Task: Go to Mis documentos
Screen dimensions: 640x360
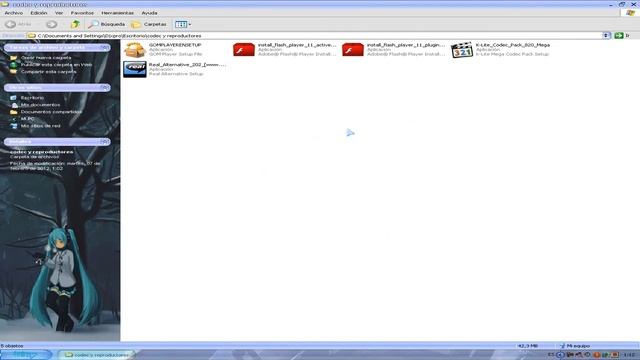Action: coord(40,104)
